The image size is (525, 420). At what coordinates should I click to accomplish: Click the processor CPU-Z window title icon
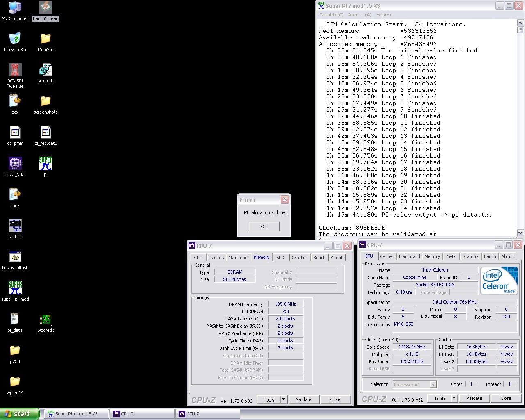pyautogui.click(x=363, y=245)
